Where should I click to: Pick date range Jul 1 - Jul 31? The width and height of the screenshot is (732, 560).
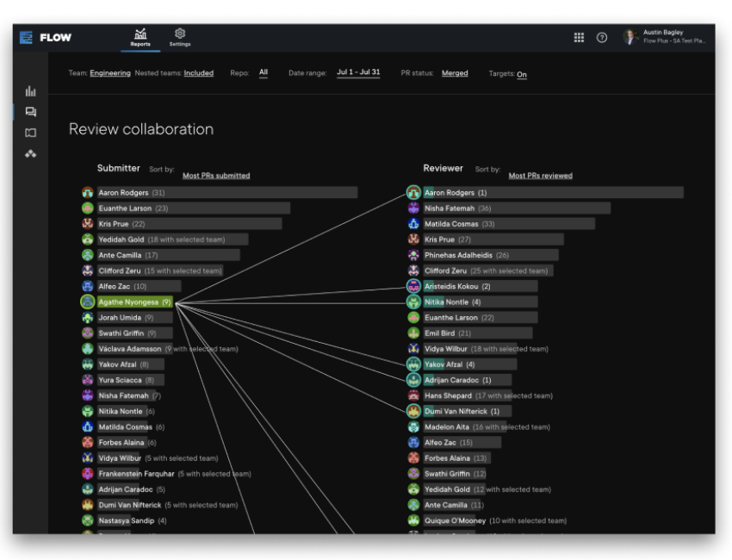358,73
